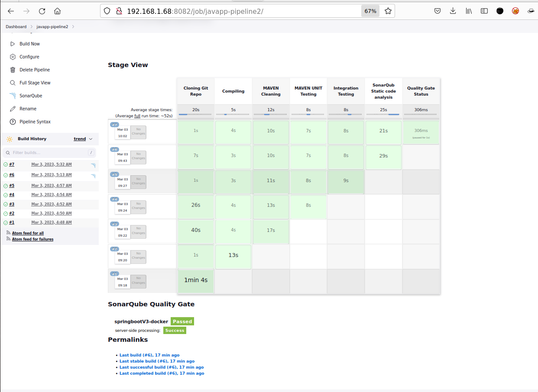Open Mar 3, 2023, 4:54 AM build link
This screenshot has width=538, height=392.
[x=52, y=195]
